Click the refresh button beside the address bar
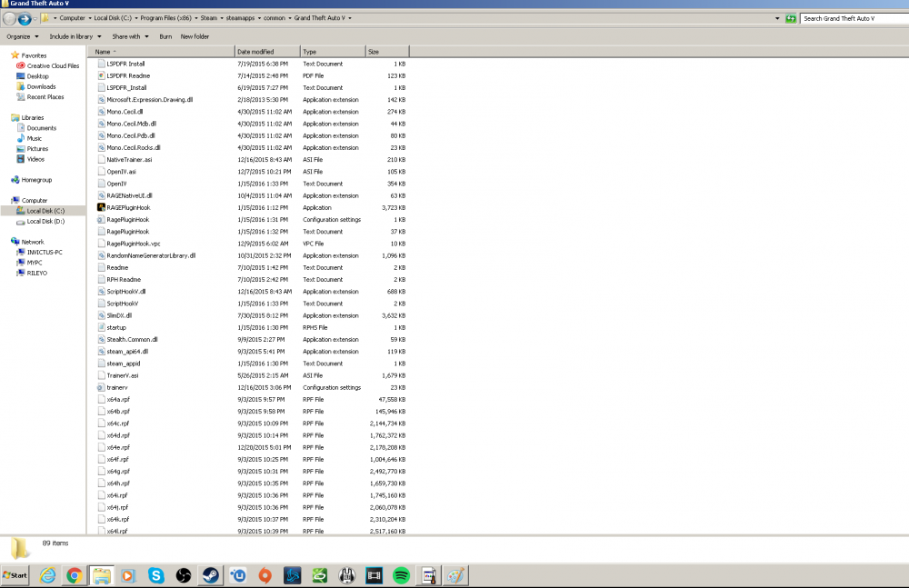 pyautogui.click(x=791, y=18)
